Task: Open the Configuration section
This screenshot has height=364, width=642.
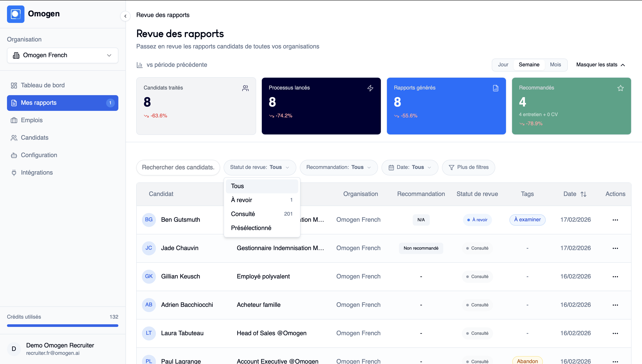Action: (x=39, y=155)
